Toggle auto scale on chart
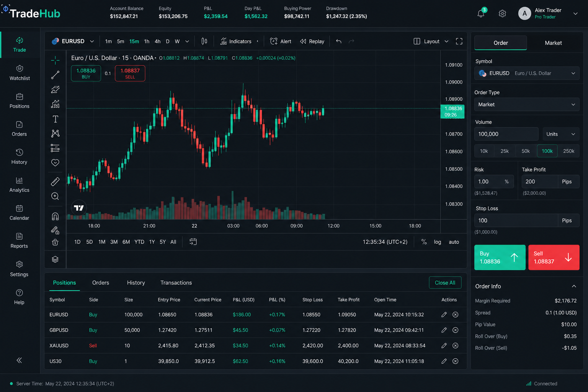The width and height of the screenshot is (588, 392). pos(454,242)
